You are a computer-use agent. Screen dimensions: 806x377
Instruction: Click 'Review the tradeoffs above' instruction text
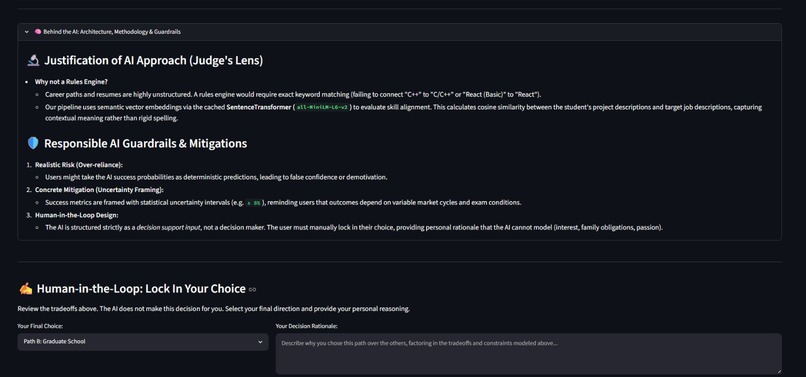tap(213, 309)
